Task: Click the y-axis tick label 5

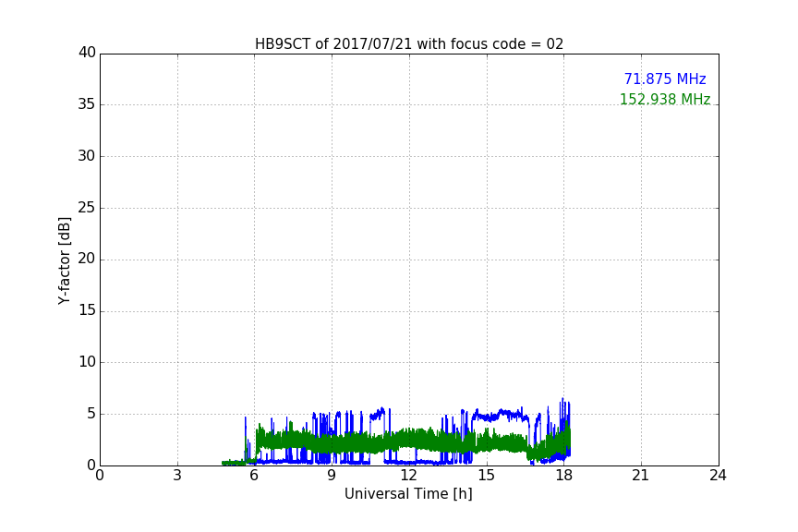Action: [x=91, y=414]
